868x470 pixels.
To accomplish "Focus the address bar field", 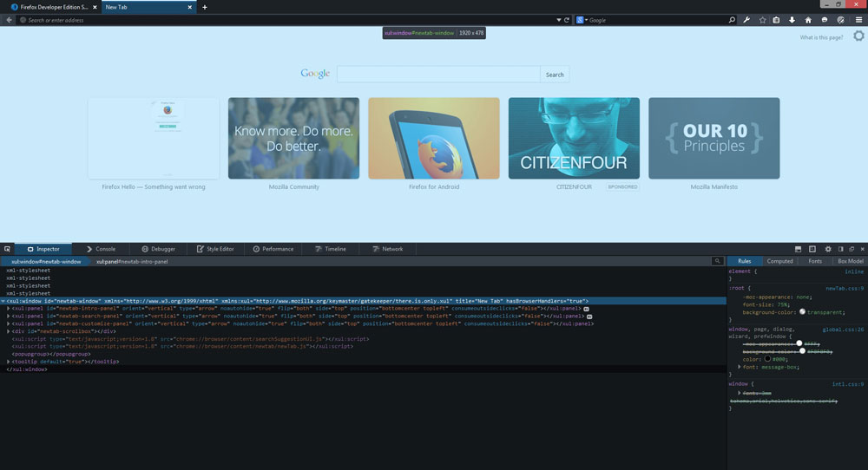I will (x=288, y=20).
